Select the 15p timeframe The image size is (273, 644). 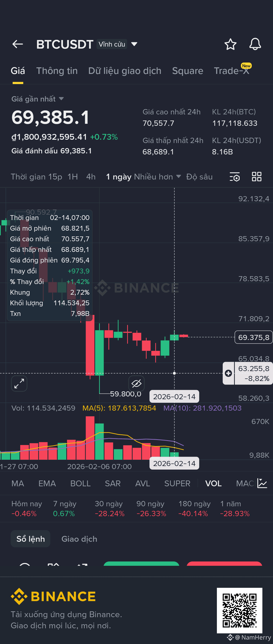coord(55,177)
